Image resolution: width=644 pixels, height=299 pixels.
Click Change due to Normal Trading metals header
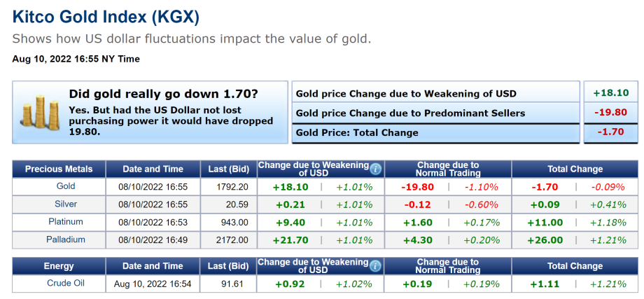pyautogui.click(x=447, y=169)
